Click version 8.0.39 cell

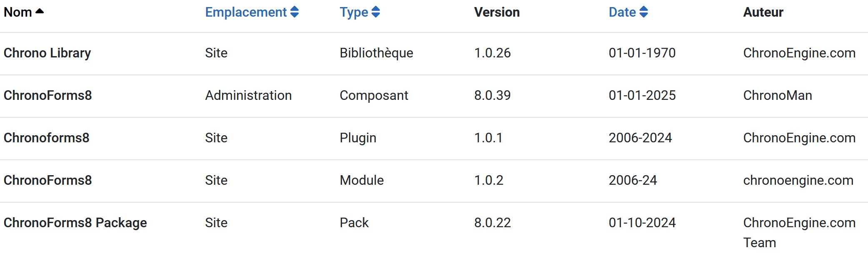tap(492, 95)
